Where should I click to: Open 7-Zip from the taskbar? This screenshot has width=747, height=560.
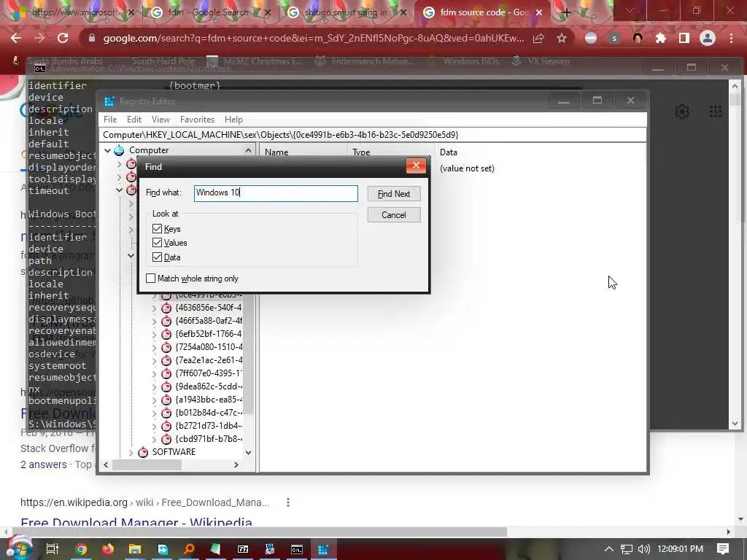[243, 549]
